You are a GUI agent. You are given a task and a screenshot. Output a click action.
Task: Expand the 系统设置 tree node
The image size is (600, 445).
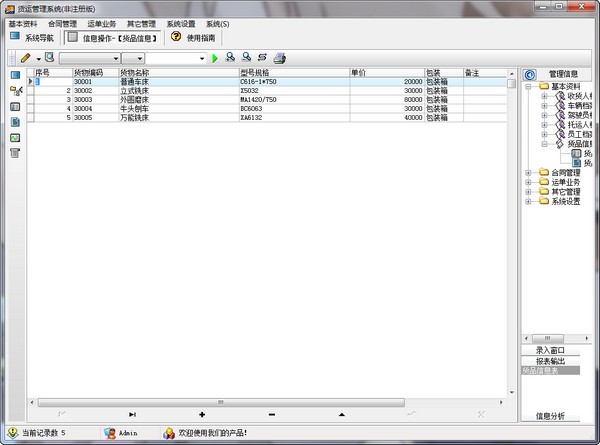[528, 201]
